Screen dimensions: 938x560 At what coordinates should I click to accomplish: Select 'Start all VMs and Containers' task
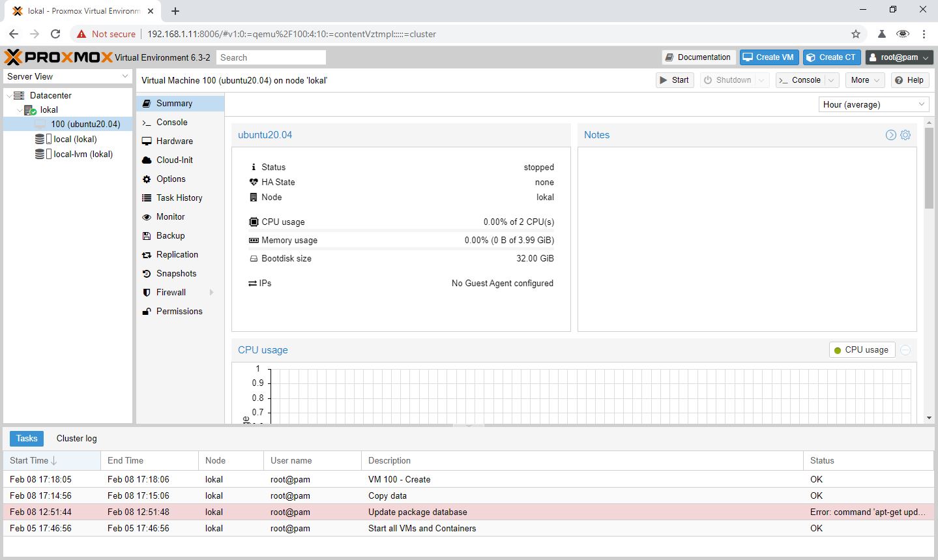(x=468, y=528)
